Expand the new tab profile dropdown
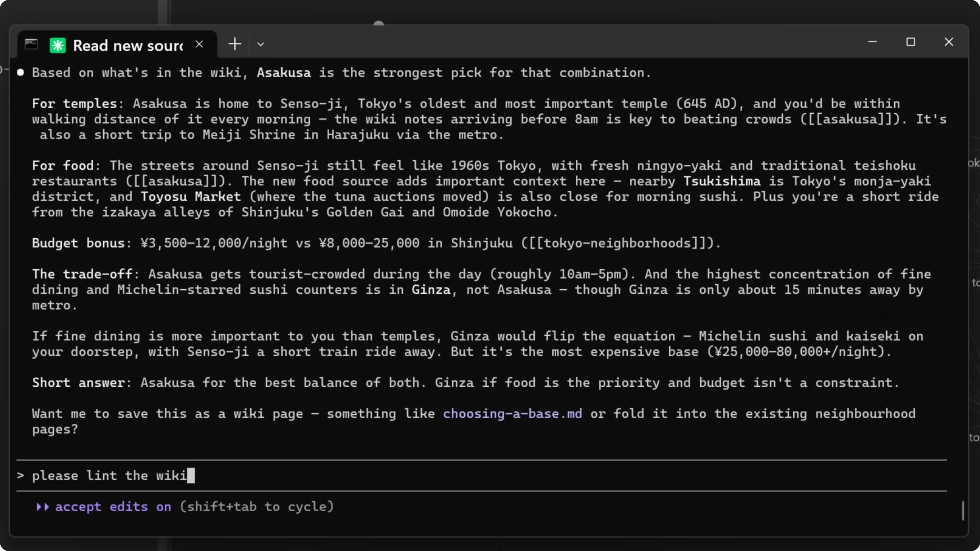Viewport: 980px width, 551px height. coord(261,44)
